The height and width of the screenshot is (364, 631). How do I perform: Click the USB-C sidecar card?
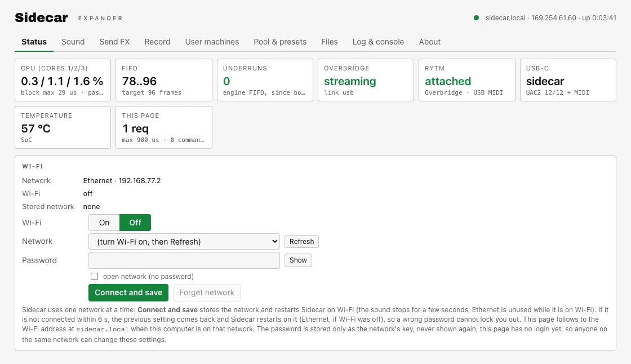coord(568,80)
